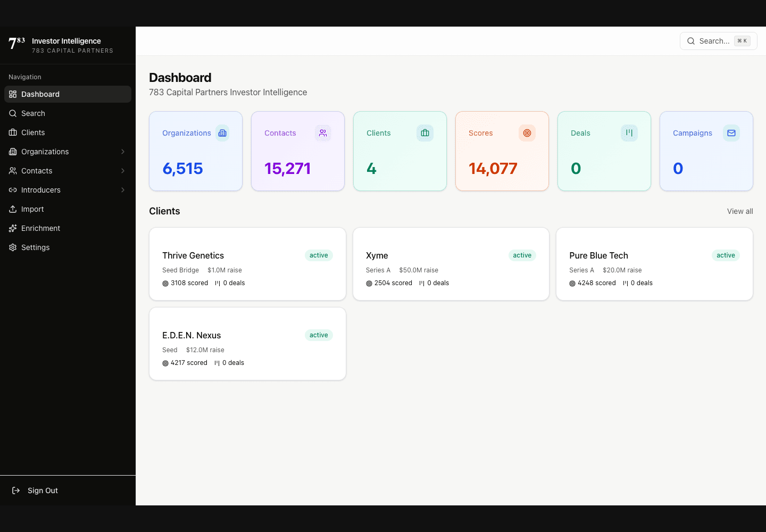
Task: Click the ⌘K shortcut badge
Action: pos(742,41)
